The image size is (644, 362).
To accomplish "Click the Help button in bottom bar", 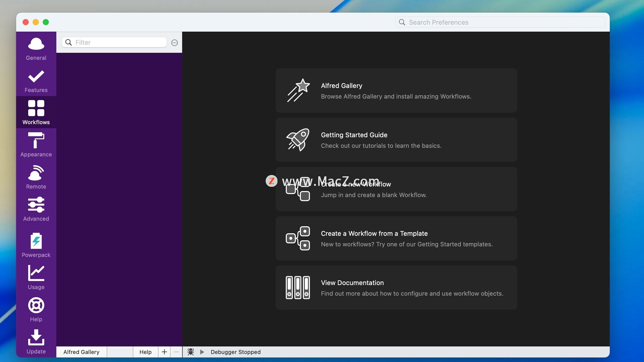I will 145,352.
